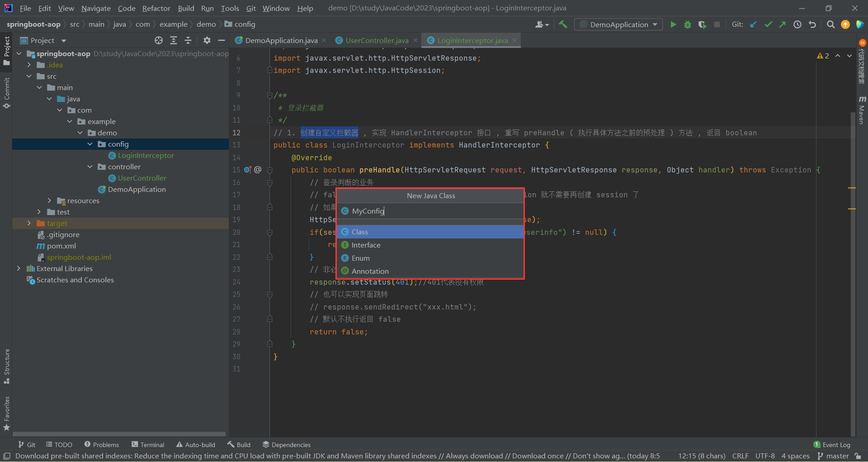Update project via Git blue arrow
The width and height of the screenshot is (868, 462).
[754, 24]
